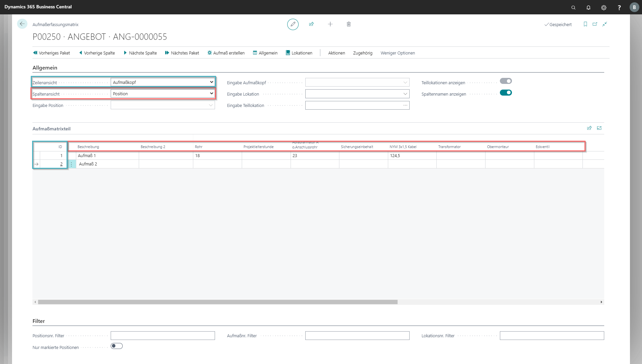Open the Zugehörig menu
This screenshot has height=364, width=642.
[362, 53]
